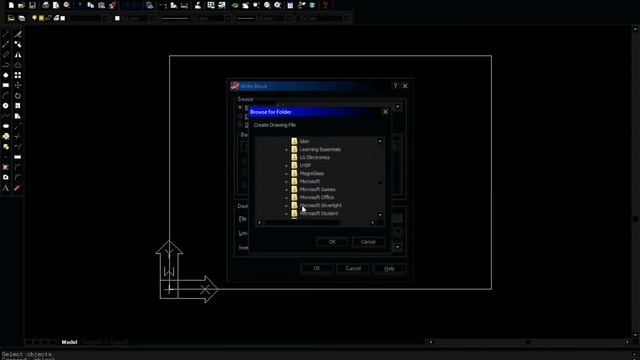Image resolution: width=640 pixels, height=360 pixels.
Task: Cancel the Browse for Folder dialog
Action: point(368,242)
